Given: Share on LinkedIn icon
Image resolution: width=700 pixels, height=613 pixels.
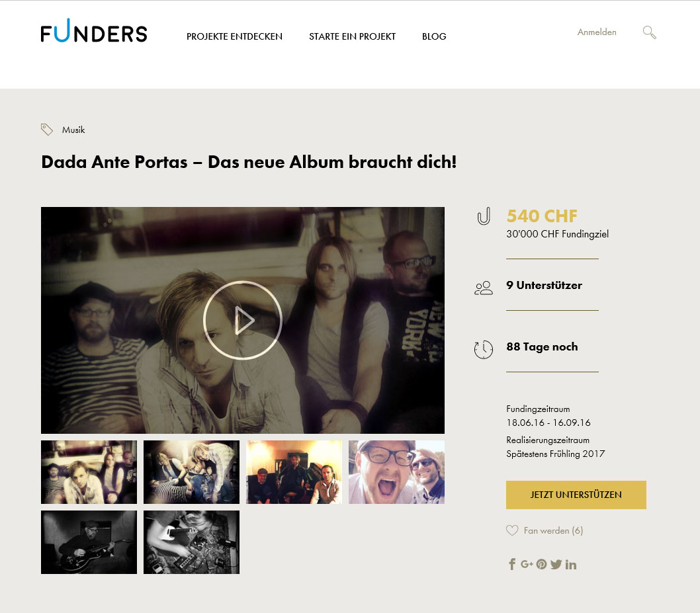Looking at the screenshot, I should click(x=570, y=565).
